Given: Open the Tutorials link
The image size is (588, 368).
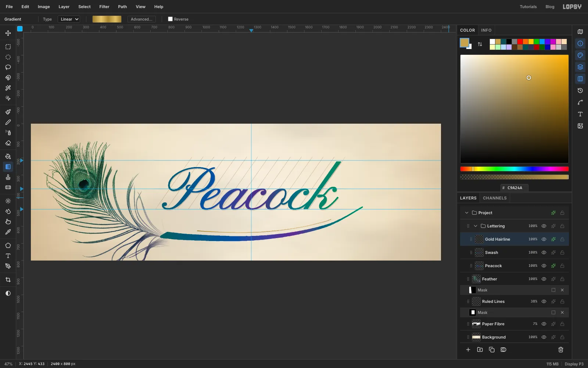Looking at the screenshot, I should 528,7.
